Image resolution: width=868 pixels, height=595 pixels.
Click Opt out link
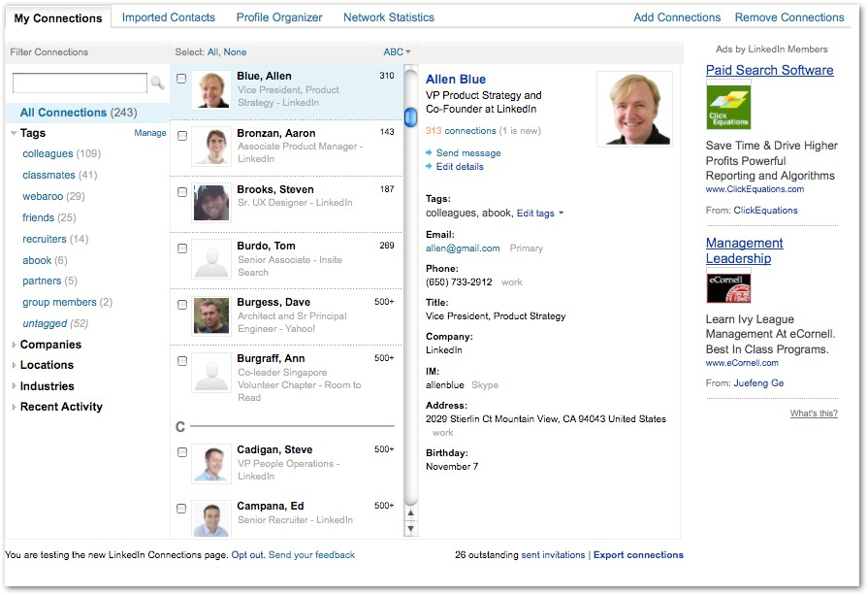(247, 554)
